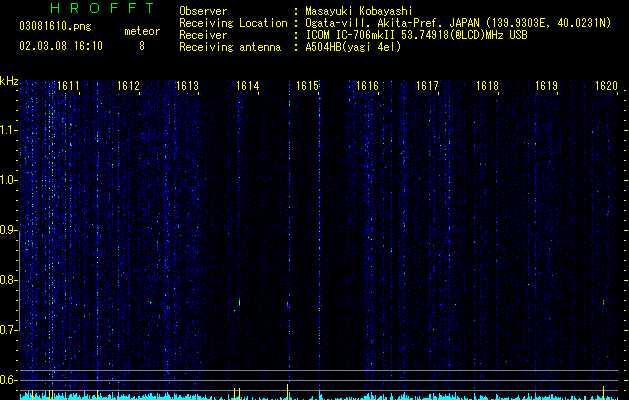
Task: Click the 1616 time marker
Action: (x=367, y=86)
